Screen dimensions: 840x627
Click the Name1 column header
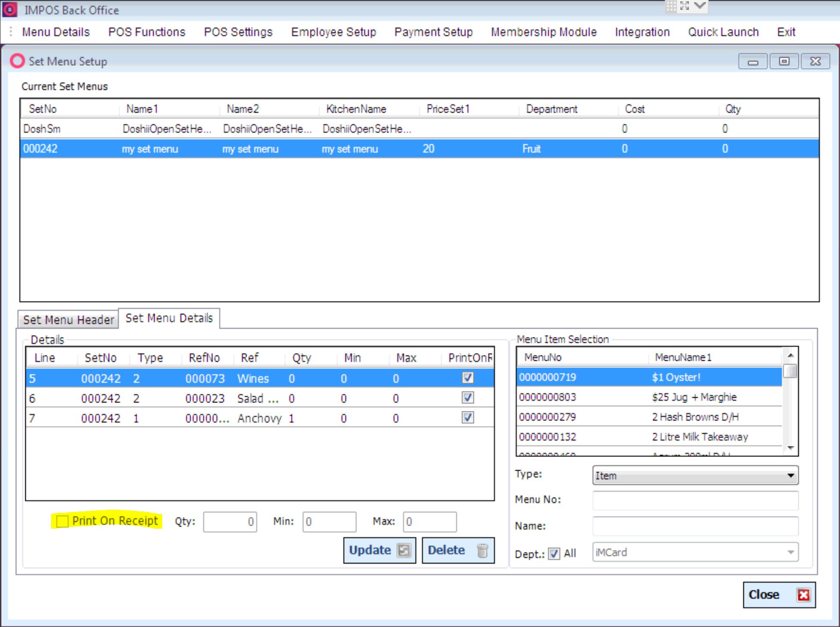(169, 109)
